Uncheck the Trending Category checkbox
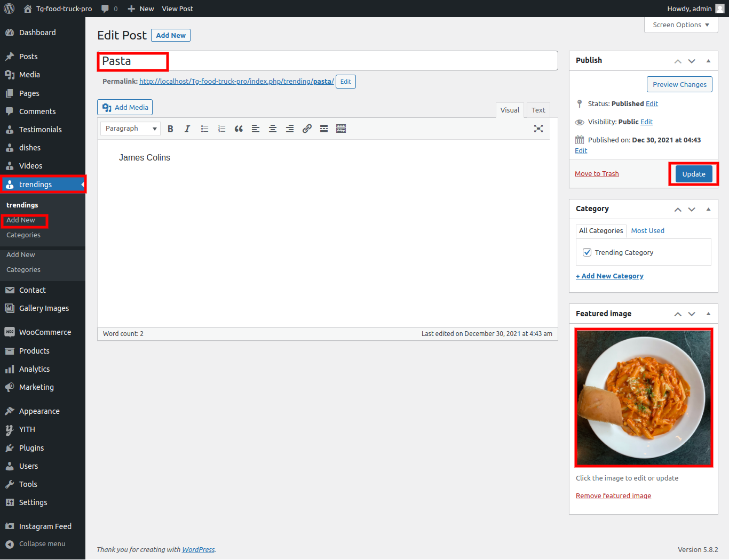Image resolution: width=729 pixels, height=560 pixels. point(587,252)
